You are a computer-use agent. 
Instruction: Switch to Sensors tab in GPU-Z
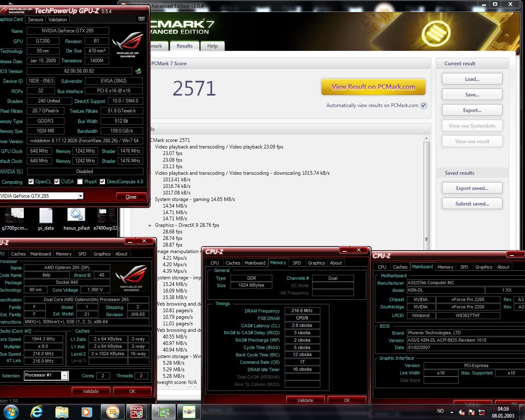click(x=36, y=19)
